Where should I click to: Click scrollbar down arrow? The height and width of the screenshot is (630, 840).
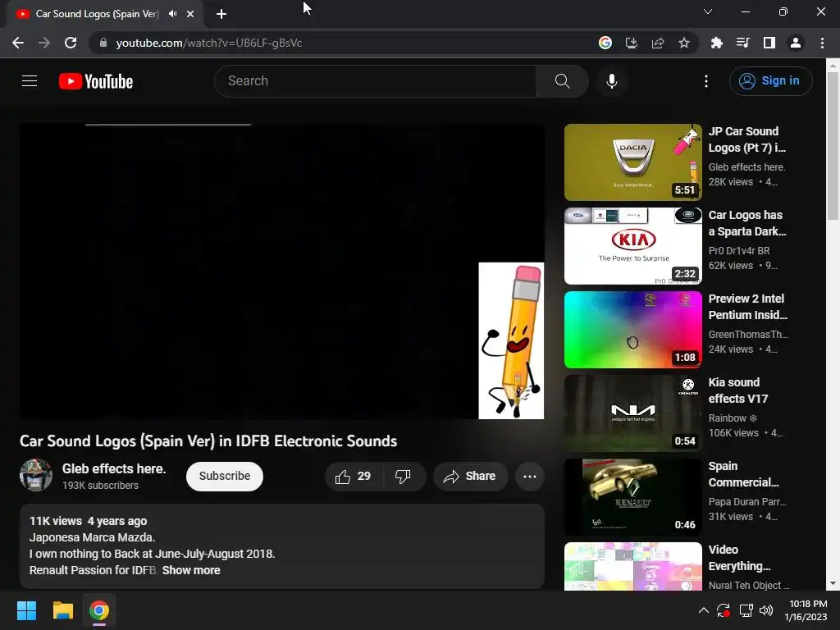pos(833,583)
